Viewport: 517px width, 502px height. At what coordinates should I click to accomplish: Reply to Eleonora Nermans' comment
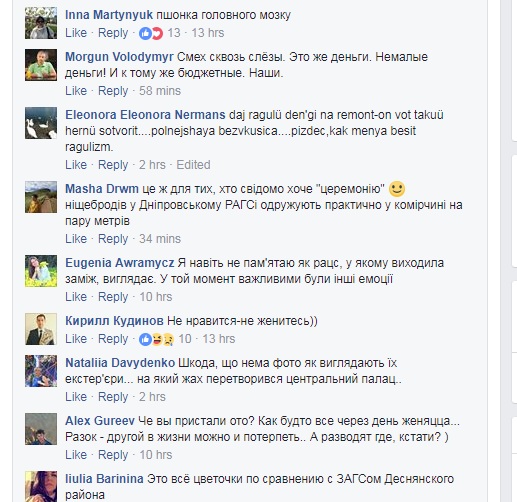point(113,165)
